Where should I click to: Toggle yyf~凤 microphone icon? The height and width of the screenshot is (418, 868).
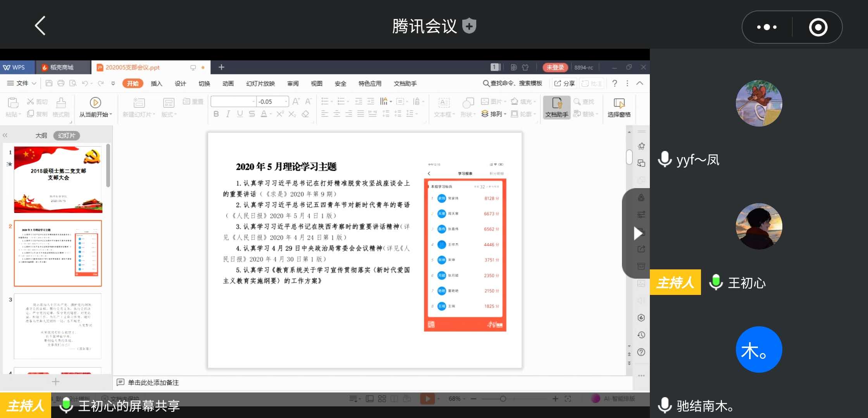click(665, 159)
